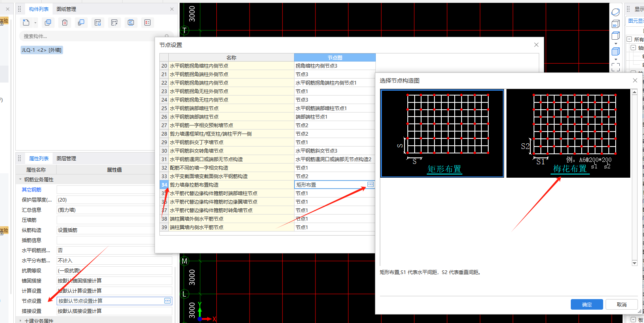Screen dimensions: 644x323
Task: Switch to the 属性列表 tab
Action: click(x=39, y=159)
